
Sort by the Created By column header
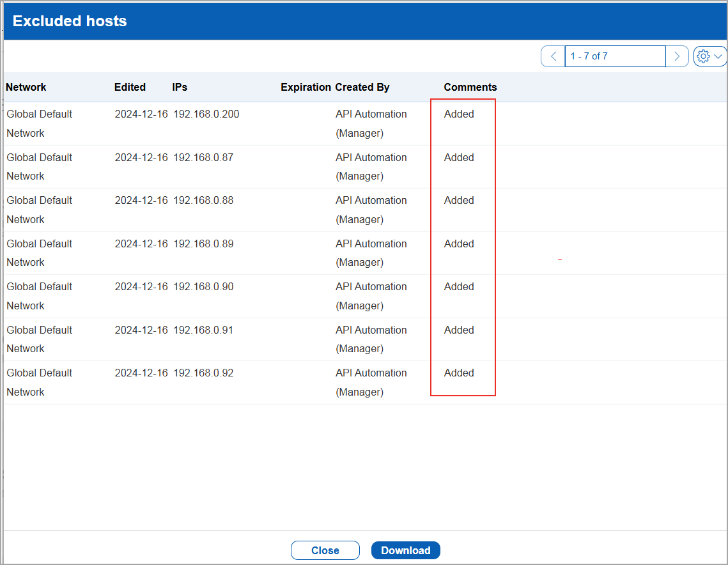tap(362, 87)
